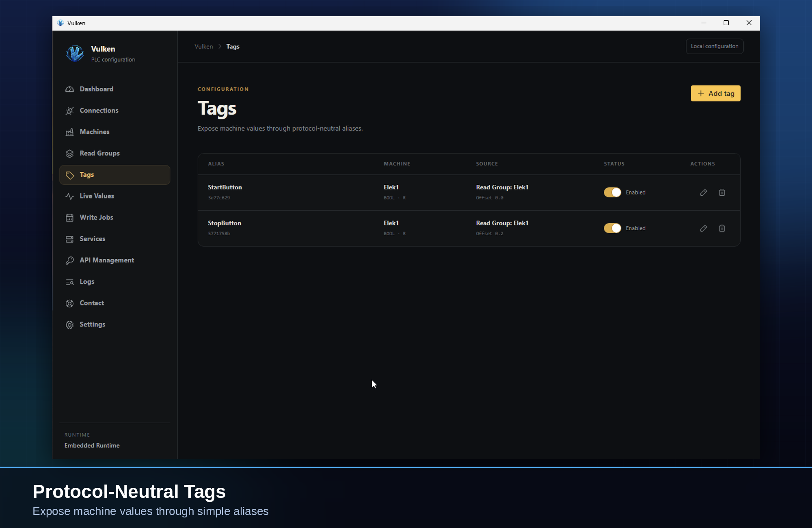
Task: Open the Dashboard icon in sidebar
Action: [x=69, y=89]
